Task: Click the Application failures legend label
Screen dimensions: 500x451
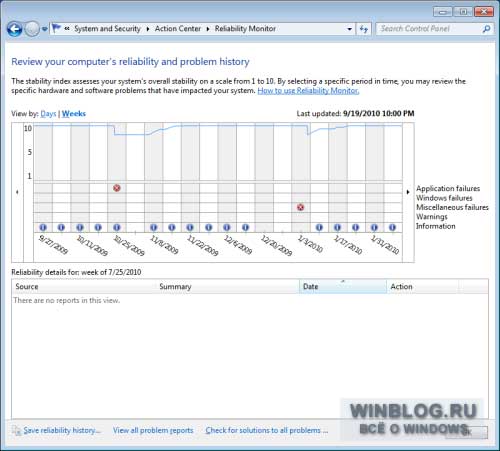Action: pyautogui.click(x=448, y=189)
